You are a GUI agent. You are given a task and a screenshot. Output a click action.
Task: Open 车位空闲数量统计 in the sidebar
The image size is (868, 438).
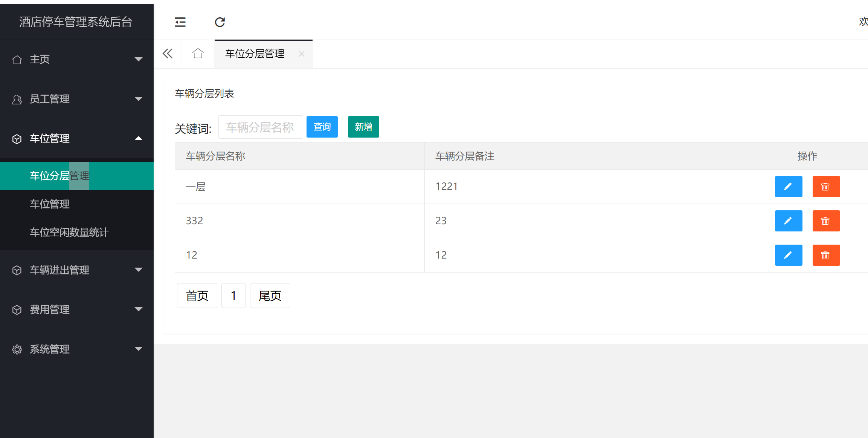pyautogui.click(x=69, y=232)
